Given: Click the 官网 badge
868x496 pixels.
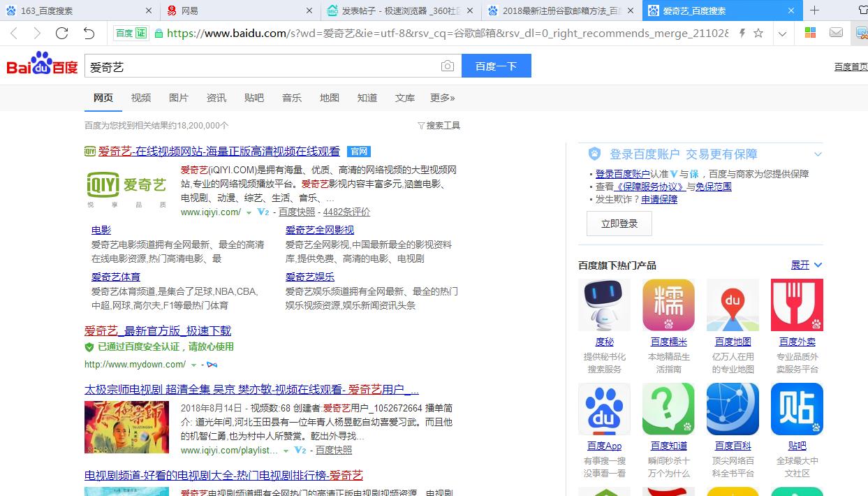Looking at the screenshot, I should [x=359, y=152].
